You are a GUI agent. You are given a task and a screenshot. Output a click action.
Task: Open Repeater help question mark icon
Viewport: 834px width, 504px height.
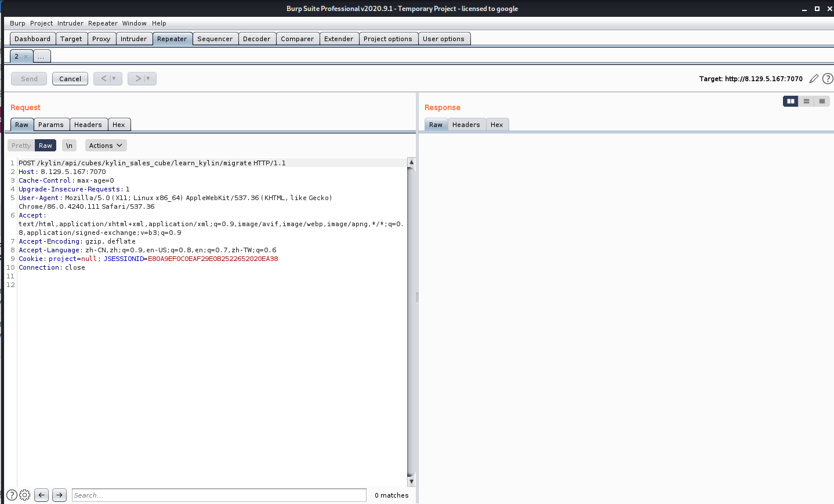[828, 79]
